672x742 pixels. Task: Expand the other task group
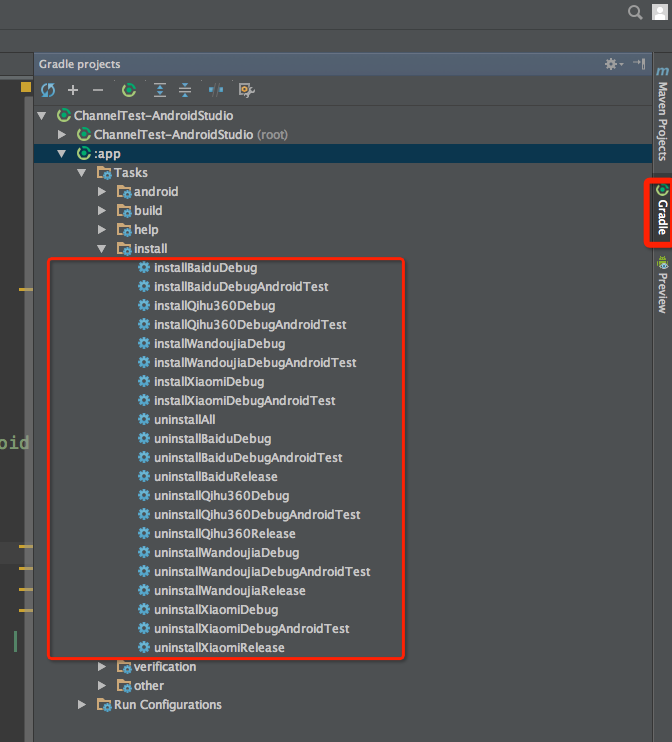(x=102, y=686)
